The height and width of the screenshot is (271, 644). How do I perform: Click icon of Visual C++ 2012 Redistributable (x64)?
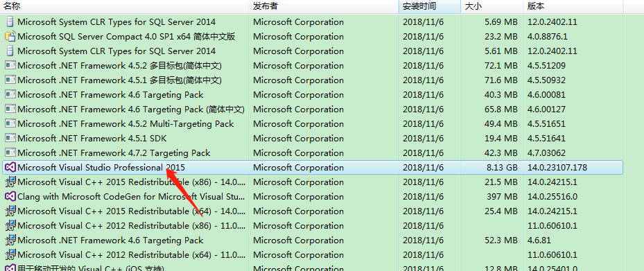[10, 254]
